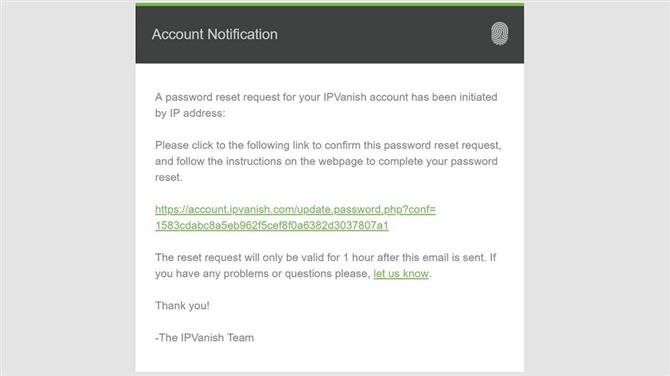The image size is (670, 376).
Task: Click the '-The IPVanish Team' signature
Action: tap(204, 338)
